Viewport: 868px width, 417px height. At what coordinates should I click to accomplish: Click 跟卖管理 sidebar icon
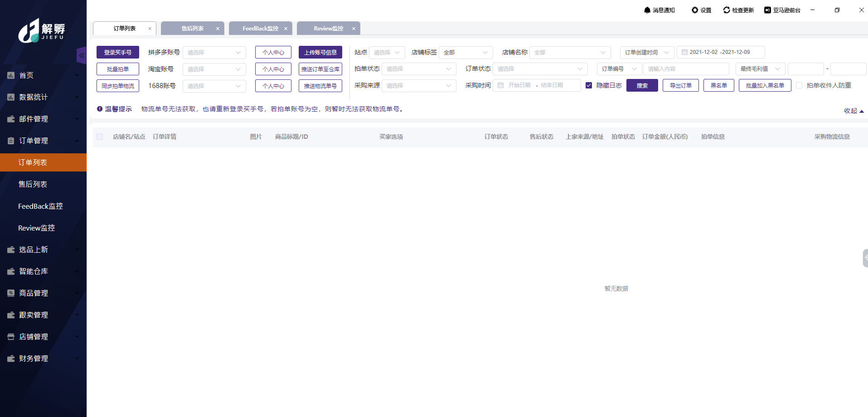[x=11, y=315]
